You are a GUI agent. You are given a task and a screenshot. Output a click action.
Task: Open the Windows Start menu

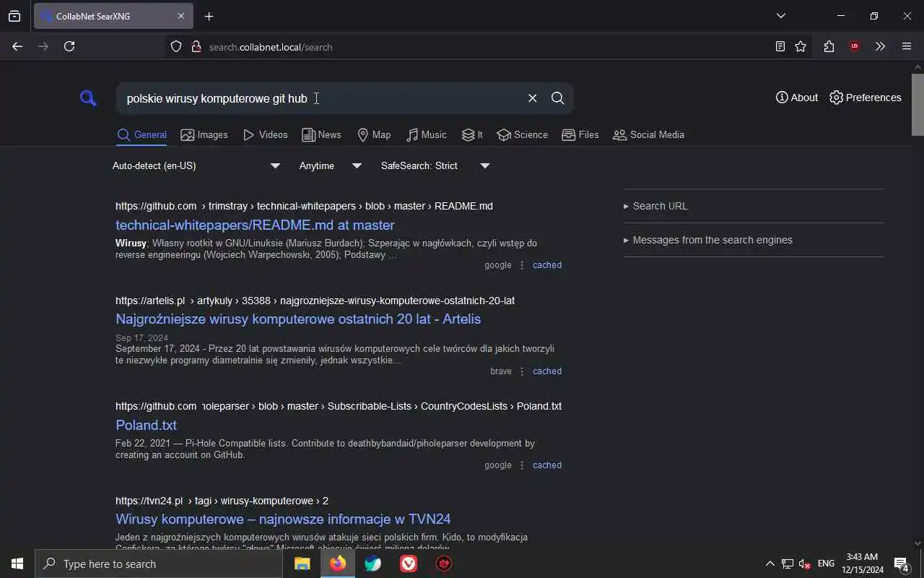17,564
